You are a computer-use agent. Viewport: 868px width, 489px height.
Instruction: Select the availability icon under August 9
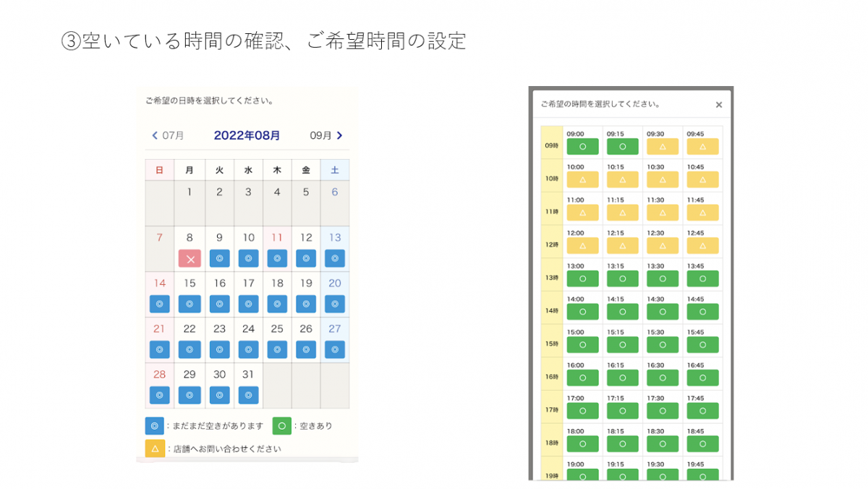(219, 259)
